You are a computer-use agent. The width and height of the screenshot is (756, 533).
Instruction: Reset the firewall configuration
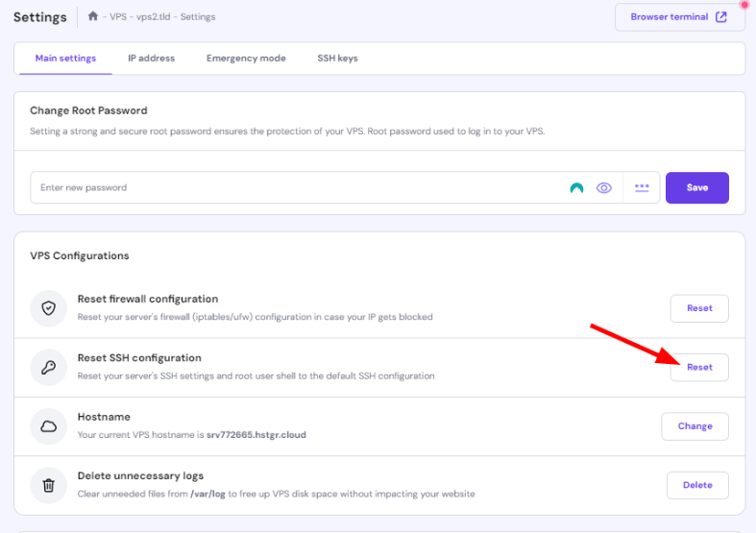[698, 308]
